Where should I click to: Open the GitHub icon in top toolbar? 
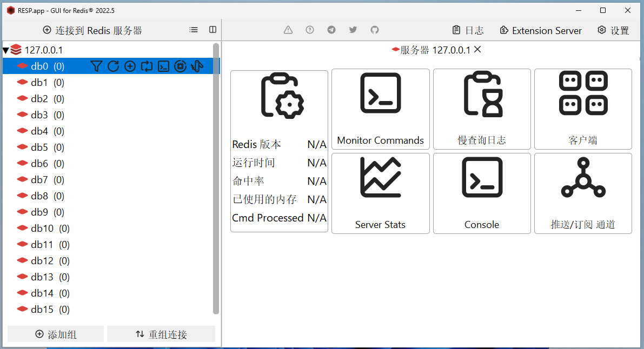point(375,30)
